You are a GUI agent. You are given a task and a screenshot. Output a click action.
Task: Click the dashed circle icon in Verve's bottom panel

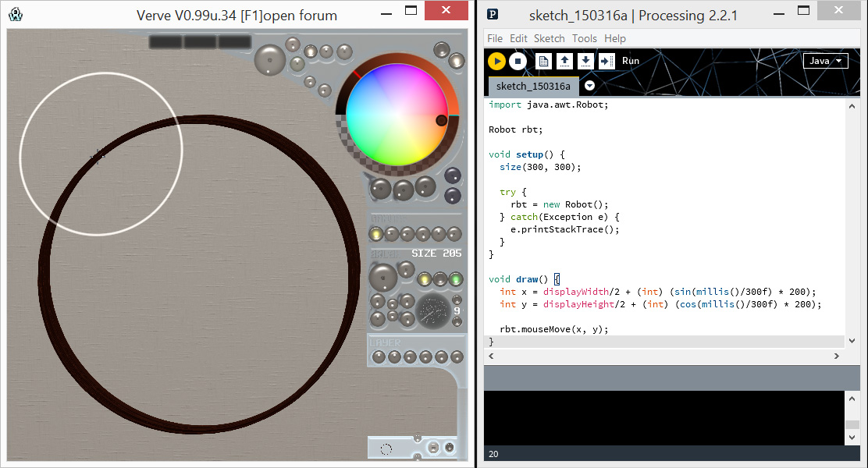coord(386,448)
